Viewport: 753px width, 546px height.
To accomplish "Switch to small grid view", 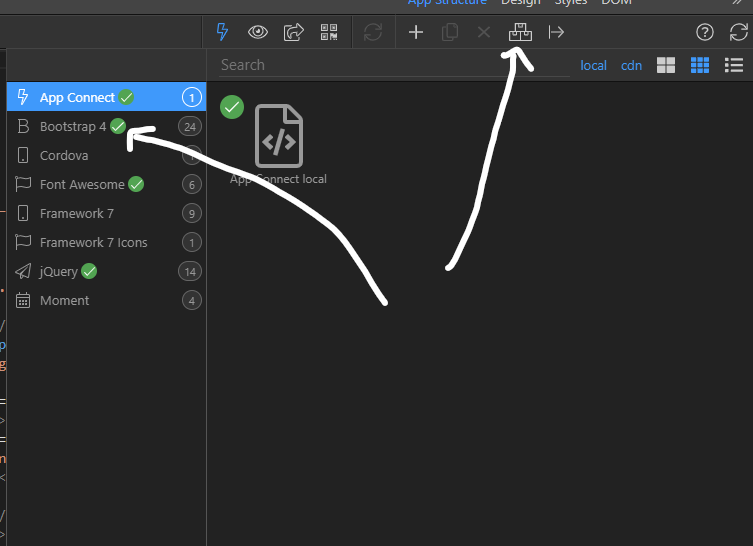I will tap(700, 65).
